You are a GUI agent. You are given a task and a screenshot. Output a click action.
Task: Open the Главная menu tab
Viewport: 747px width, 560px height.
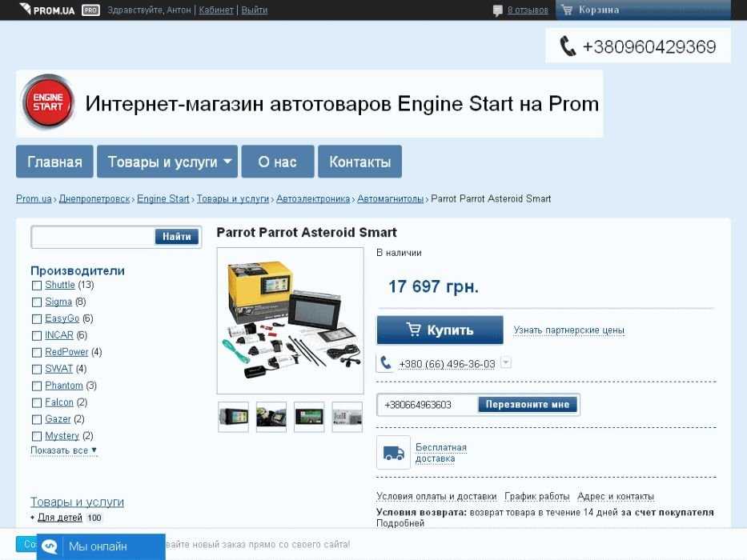click(x=54, y=162)
